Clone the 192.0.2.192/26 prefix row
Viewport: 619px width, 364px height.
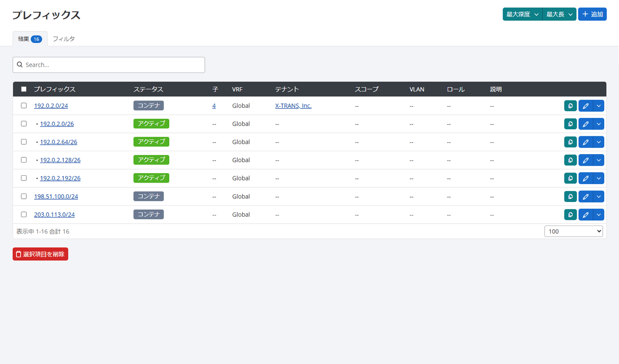click(570, 178)
